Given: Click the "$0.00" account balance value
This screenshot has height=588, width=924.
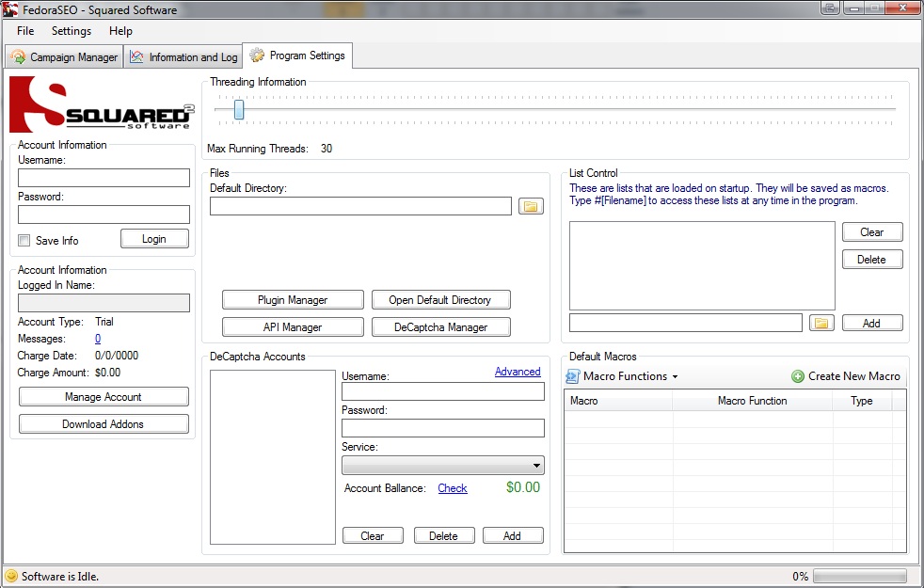Looking at the screenshot, I should (x=523, y=487).
